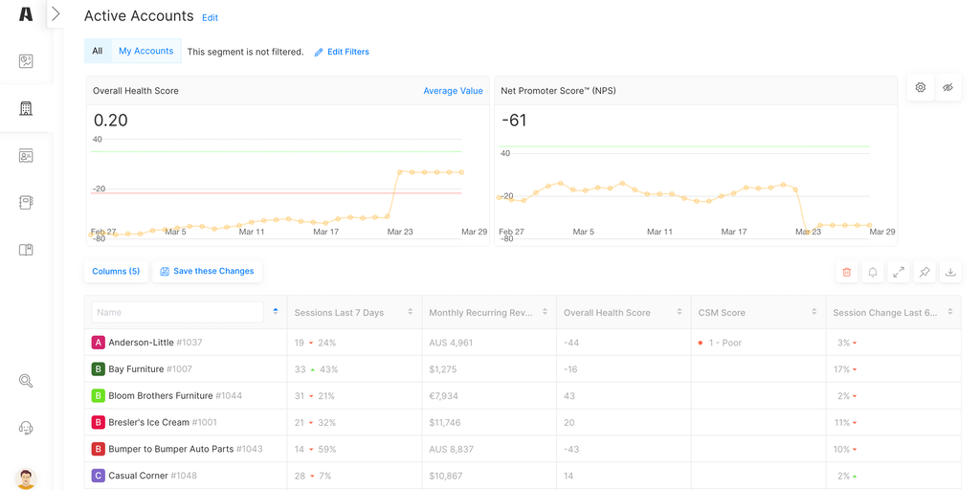Expand the table with fullscreen arrows icon
The width and height of the screenshot is (980, 490).
899,272
